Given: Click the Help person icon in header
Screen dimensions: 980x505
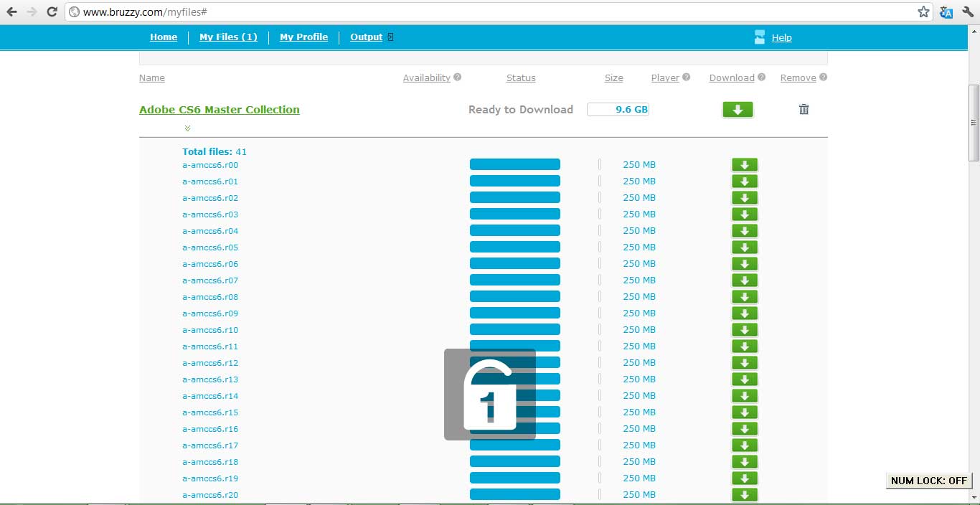Looking at the screenshot, I should pos(760,37).
